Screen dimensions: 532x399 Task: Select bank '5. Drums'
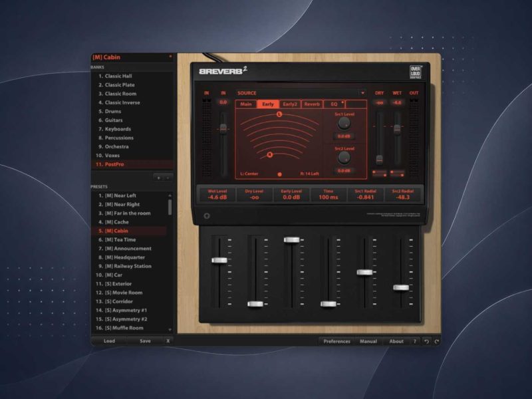pyautogui.click(x=132, y=111)
